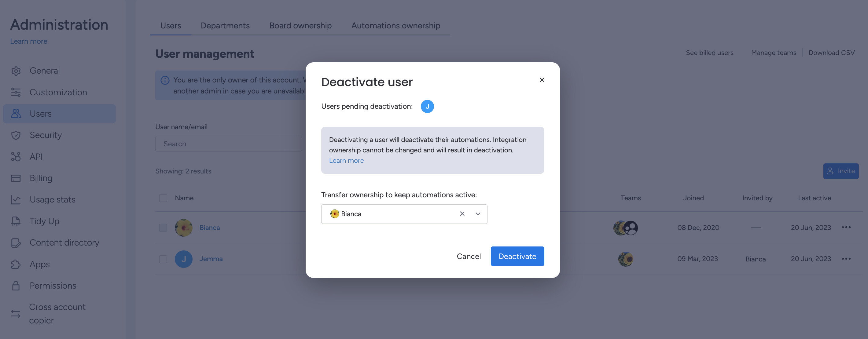
Task: Click the Permissions lock icon
Action: coord(16,286)
